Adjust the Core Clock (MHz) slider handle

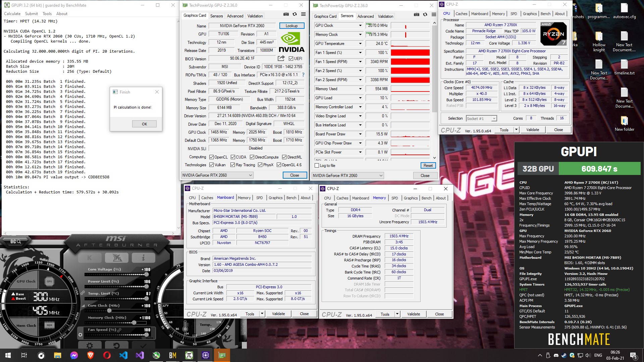[x=109, y=310]
